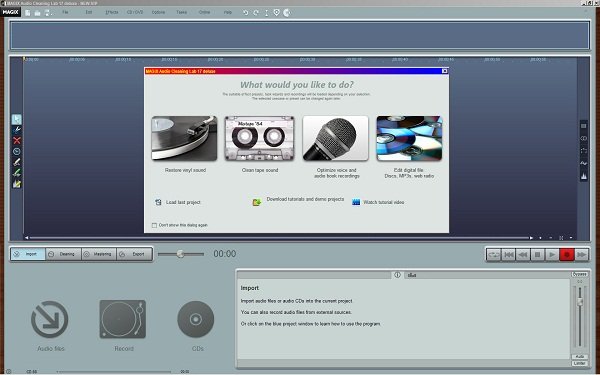This screenshot has width=600, height=375.
Task: Click the round speaker toolbar icon
Action: pos(287,13)
